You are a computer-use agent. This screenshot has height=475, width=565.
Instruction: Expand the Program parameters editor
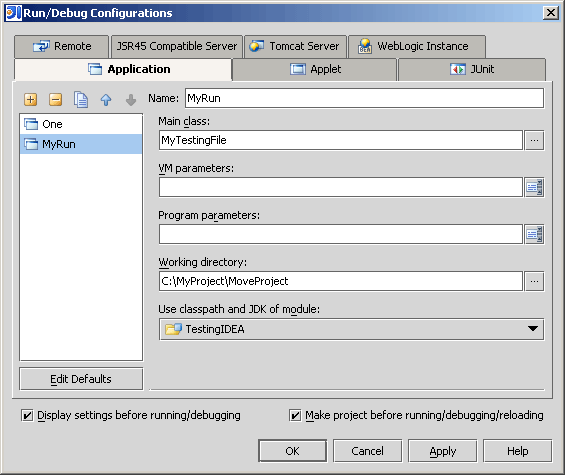(534, 234)
